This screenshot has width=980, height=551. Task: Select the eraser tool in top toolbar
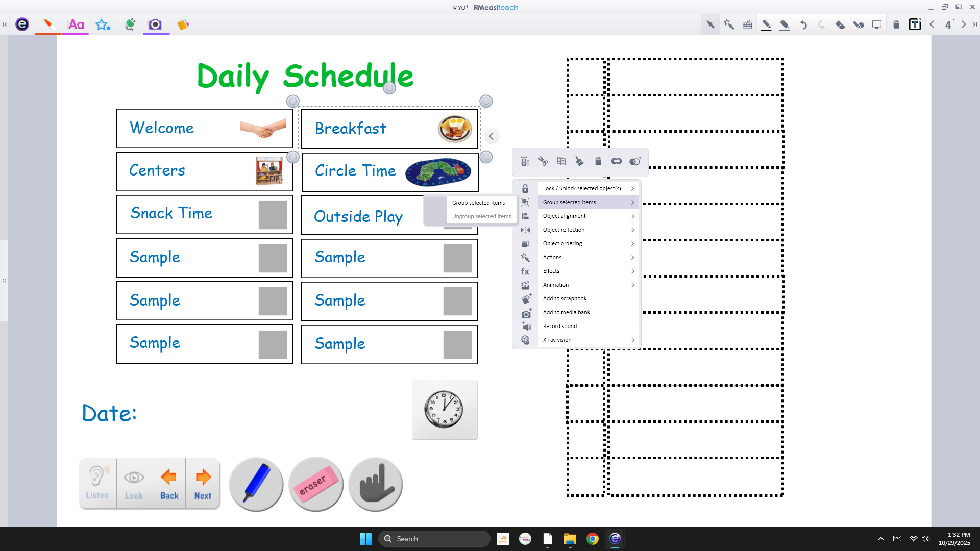tap(840, 24)
